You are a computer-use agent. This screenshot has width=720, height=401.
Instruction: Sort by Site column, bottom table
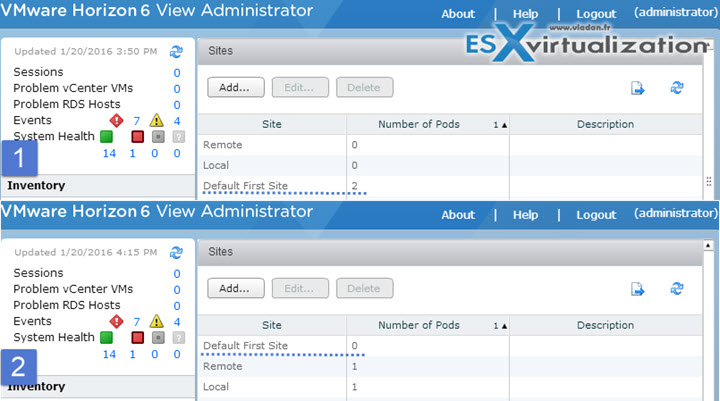tap(272, 325)
